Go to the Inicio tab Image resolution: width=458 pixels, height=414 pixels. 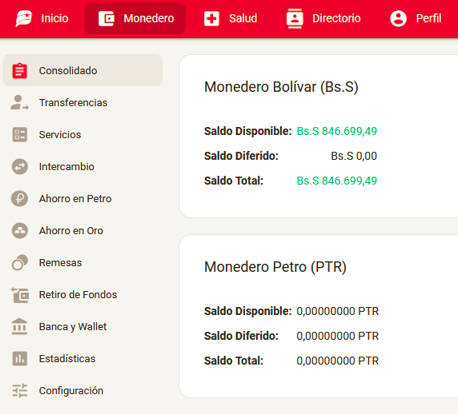(x=42, y=18)
